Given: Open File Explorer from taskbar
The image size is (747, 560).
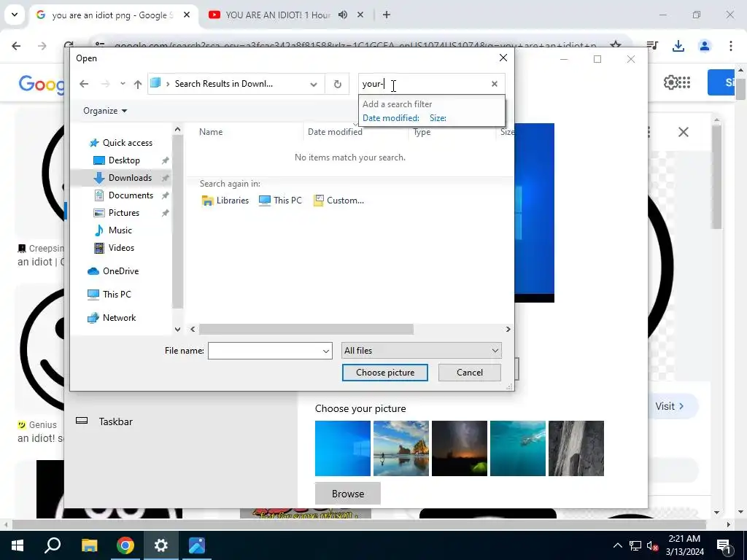Looking at the screenshot, I should coord(89,545).
